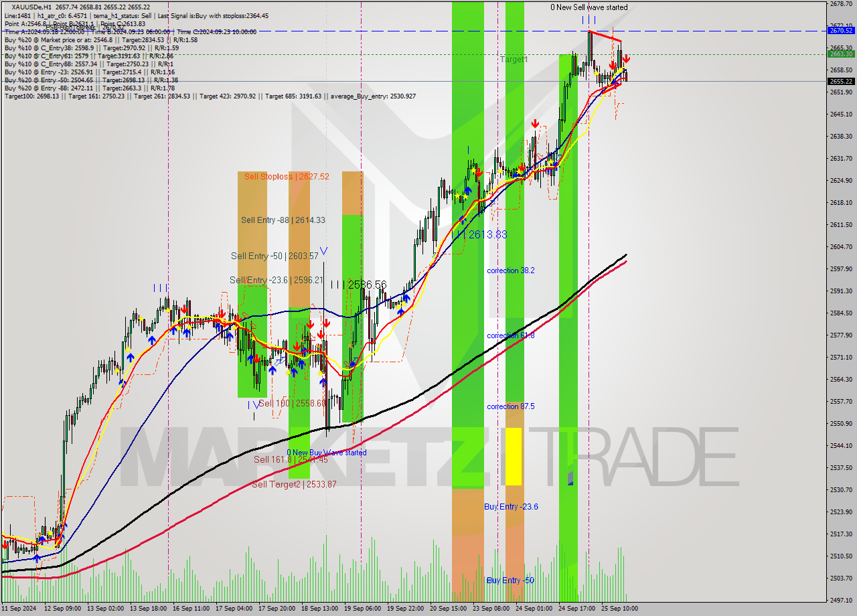Click the 'Sell Entry -50 | 2603.57' label
This screenshot has width=857, height=616.
pyautogui.click(x=275, y=256)
